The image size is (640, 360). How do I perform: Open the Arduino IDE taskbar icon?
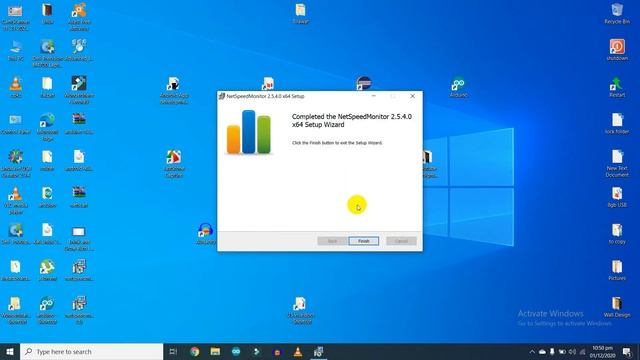tap(236, 351)
